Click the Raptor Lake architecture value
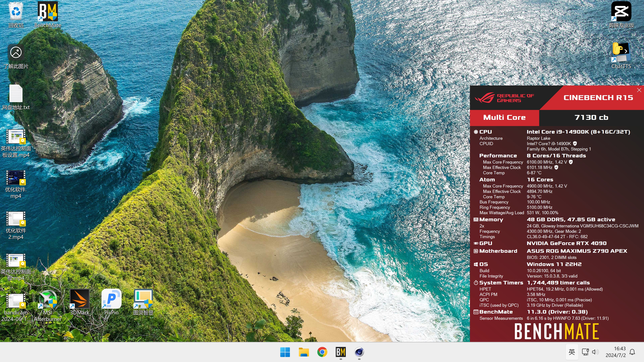 click(x=538, y=138)
